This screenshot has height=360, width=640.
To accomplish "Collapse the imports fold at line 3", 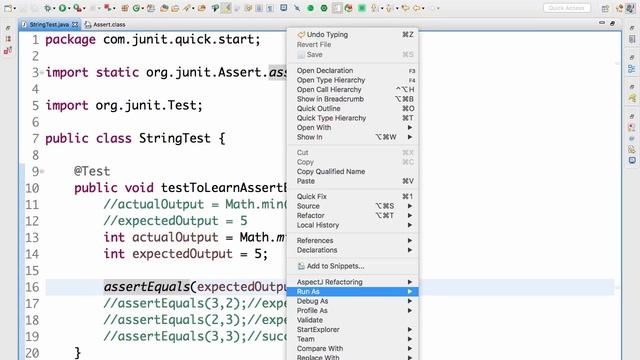I will coord(42,72).
